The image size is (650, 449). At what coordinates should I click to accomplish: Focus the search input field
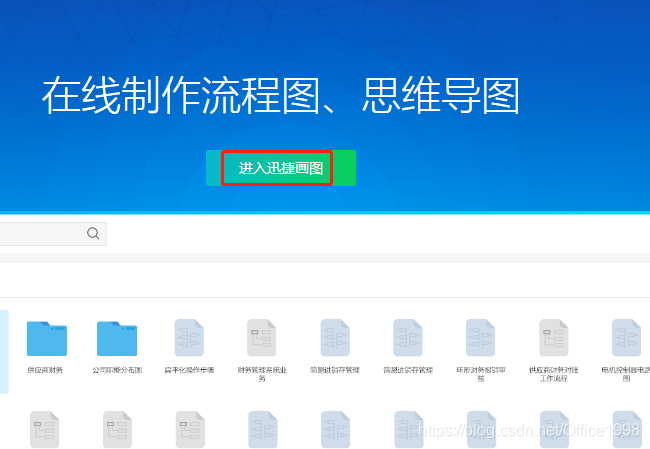[53, 234]
